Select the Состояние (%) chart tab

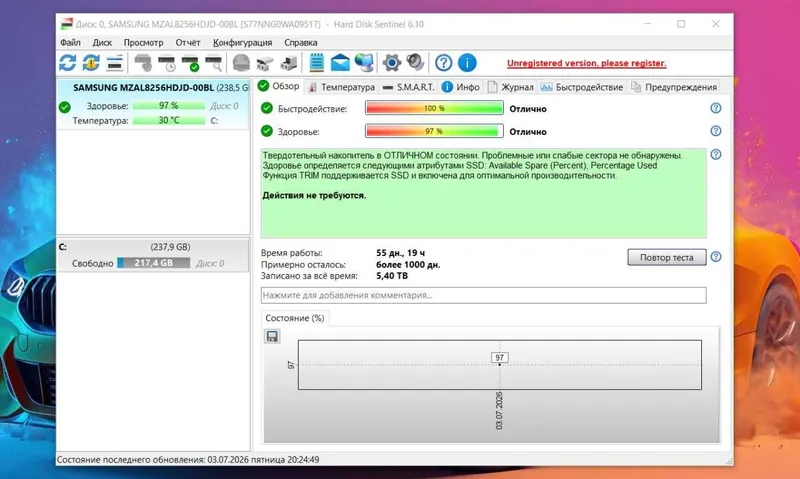[295, 318]
